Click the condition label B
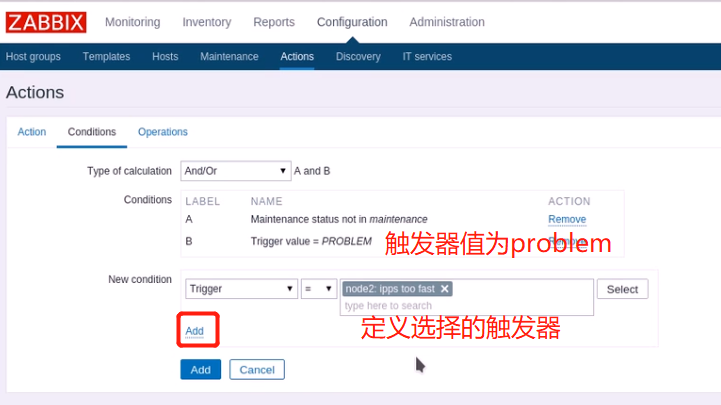721x405 pixels. click(x=189, y=241)
